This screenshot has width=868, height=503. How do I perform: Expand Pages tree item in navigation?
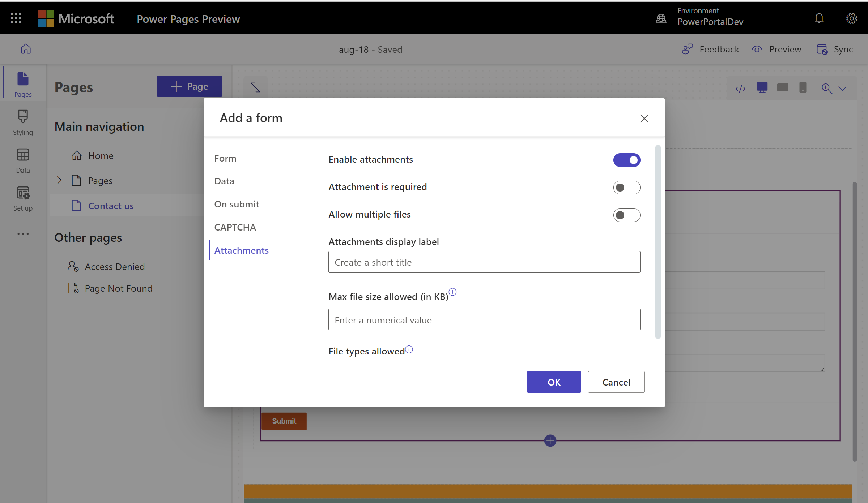[59, 180]
